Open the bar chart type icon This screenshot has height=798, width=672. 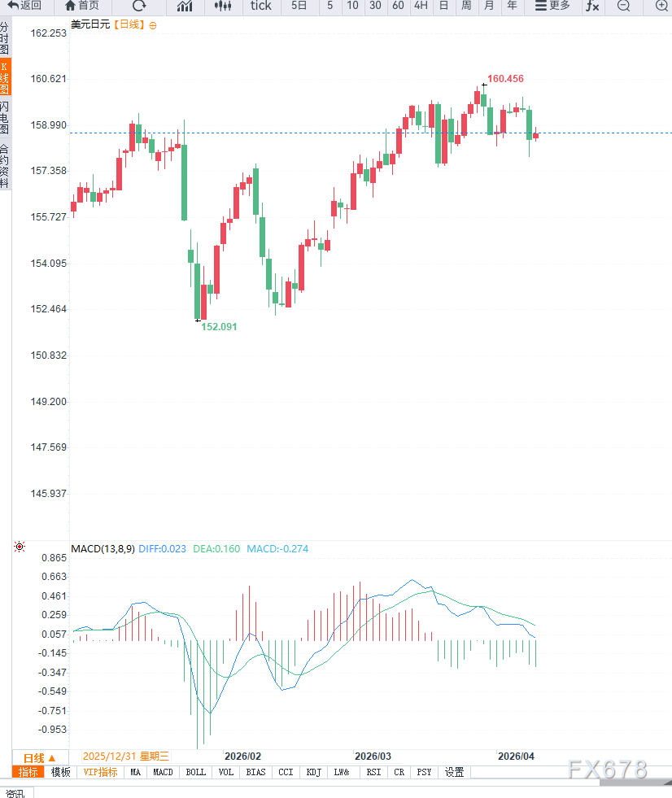[185, 6]
